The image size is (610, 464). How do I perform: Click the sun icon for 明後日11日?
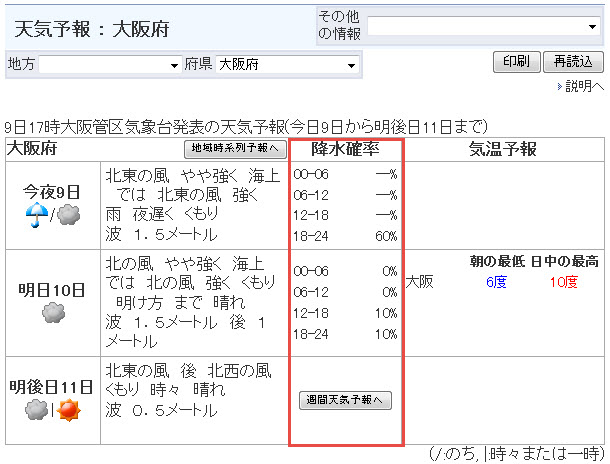(69, 410)
